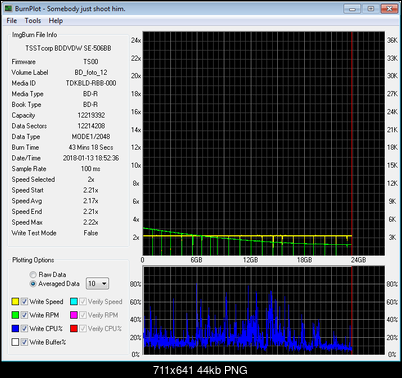Viewport: 402px width, 378px height.
Task: Toggle the Write Speed checkbox
Action: pyautogui.click(x=24, y=302)
